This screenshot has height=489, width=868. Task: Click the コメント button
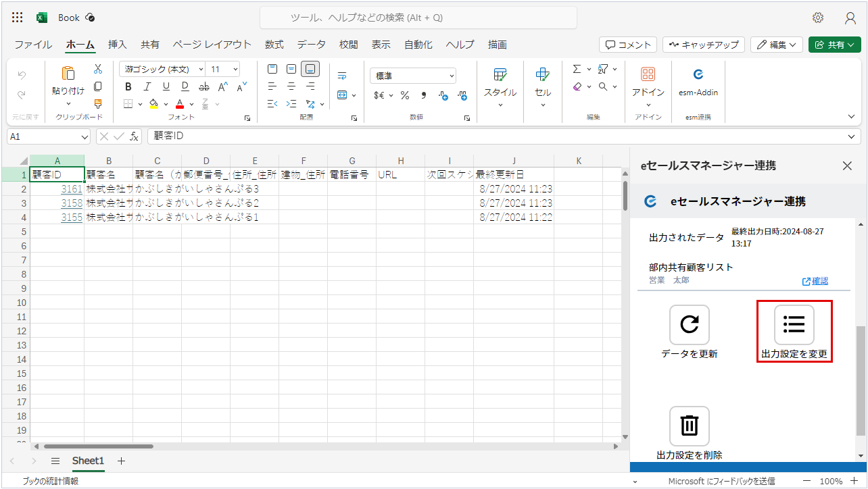(x=628, y=45)
